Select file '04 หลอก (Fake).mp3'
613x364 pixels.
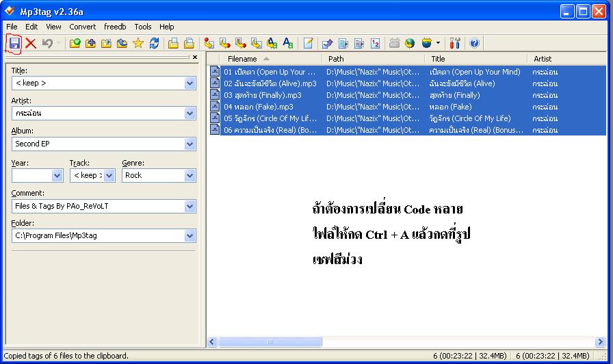pos(259,107)
